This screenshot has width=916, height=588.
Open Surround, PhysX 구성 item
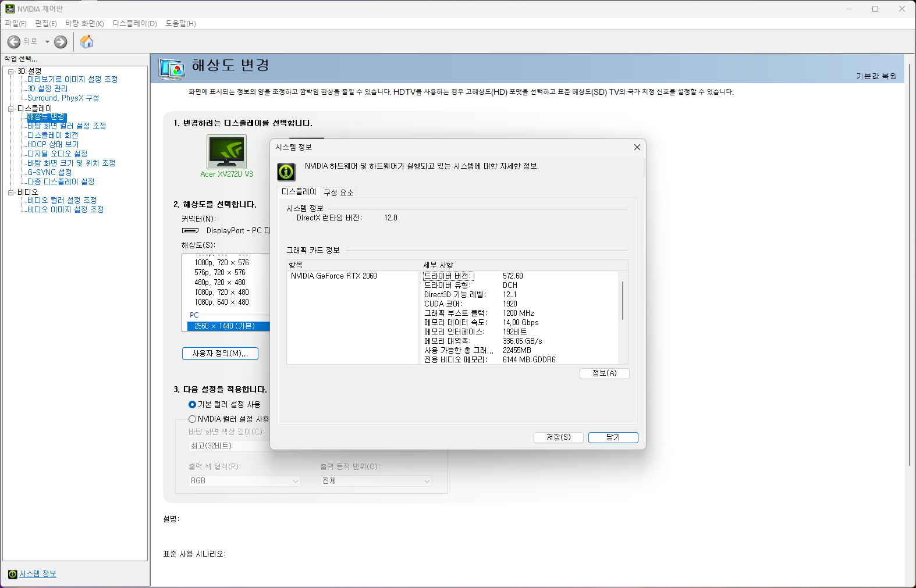(x=63, y=98)
